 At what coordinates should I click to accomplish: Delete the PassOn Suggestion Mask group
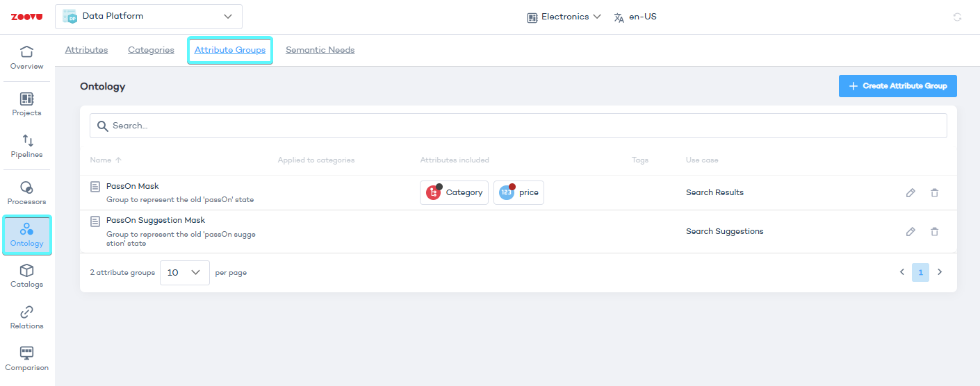tap(934, 231)
